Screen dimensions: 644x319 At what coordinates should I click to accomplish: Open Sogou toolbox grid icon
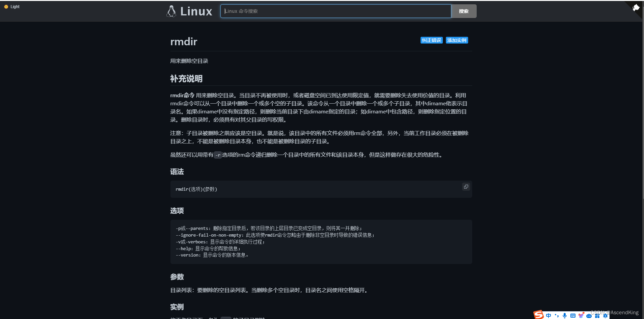(x=597, y=316)
